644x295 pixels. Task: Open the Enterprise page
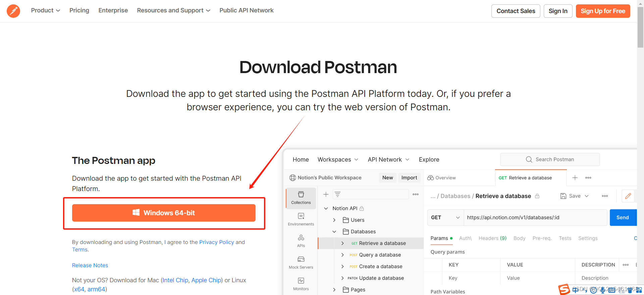click(113, 10)
